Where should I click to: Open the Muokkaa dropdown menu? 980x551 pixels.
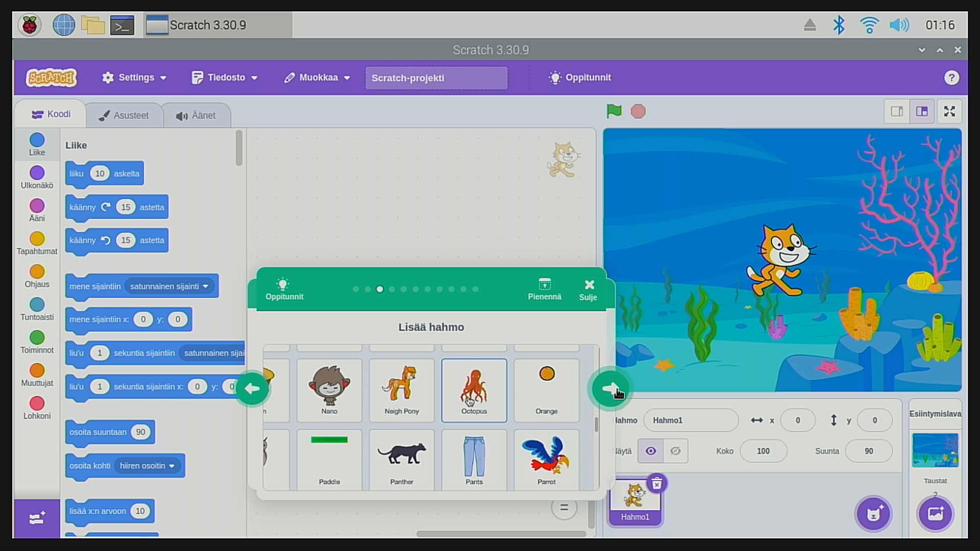pyautogui.click(x=317, y=78)
